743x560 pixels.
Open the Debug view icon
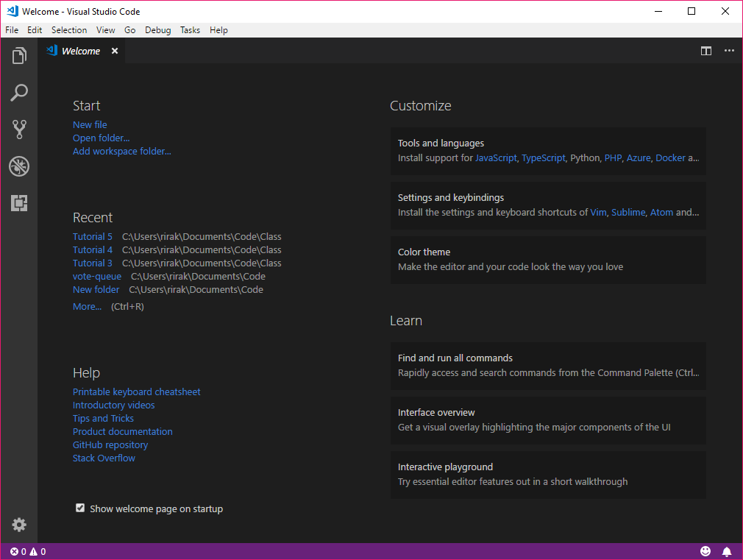click(18, 166)
